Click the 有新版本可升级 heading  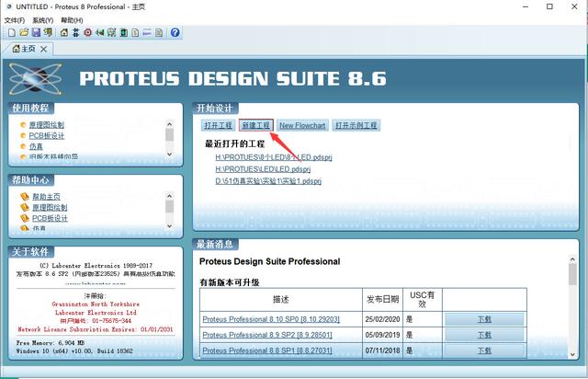[x=230, y=282]
